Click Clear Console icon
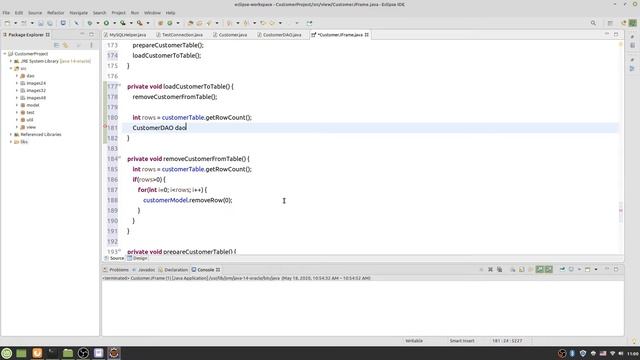 pyautogui.click(x=513, y=269)
